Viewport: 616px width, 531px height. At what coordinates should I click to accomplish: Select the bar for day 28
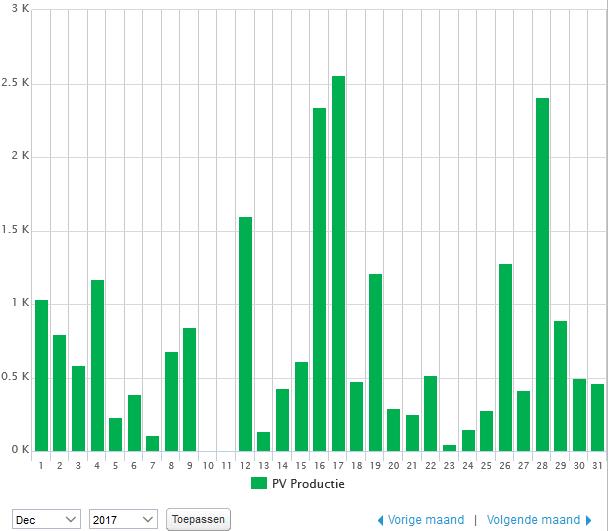click(542, 274)
